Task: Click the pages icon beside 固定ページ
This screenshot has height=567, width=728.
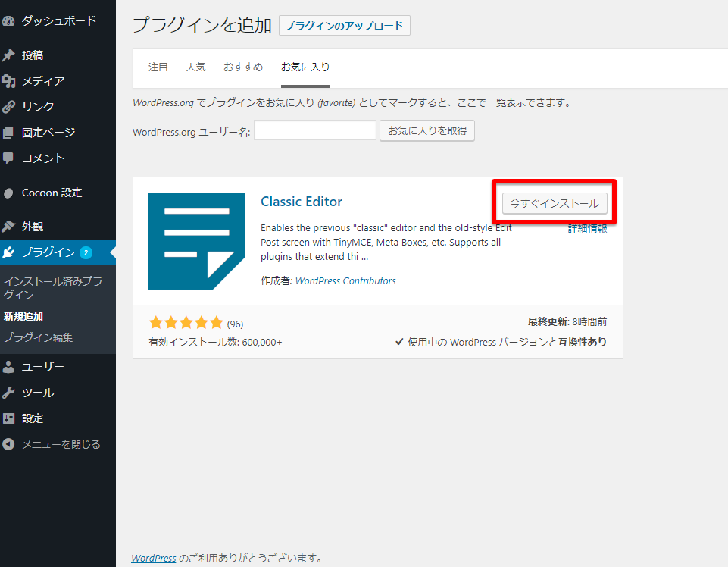Action: coord(8,133)
